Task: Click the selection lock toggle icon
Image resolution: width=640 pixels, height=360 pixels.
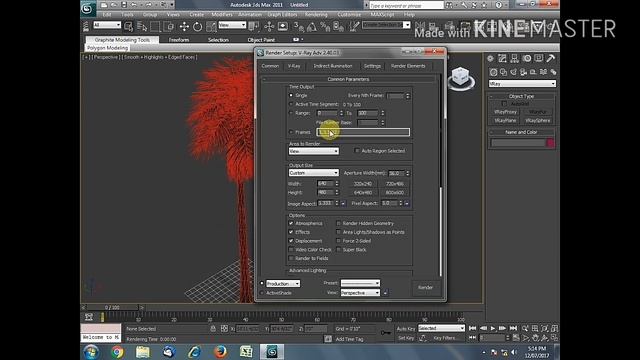Action: (x=213, y=328)
